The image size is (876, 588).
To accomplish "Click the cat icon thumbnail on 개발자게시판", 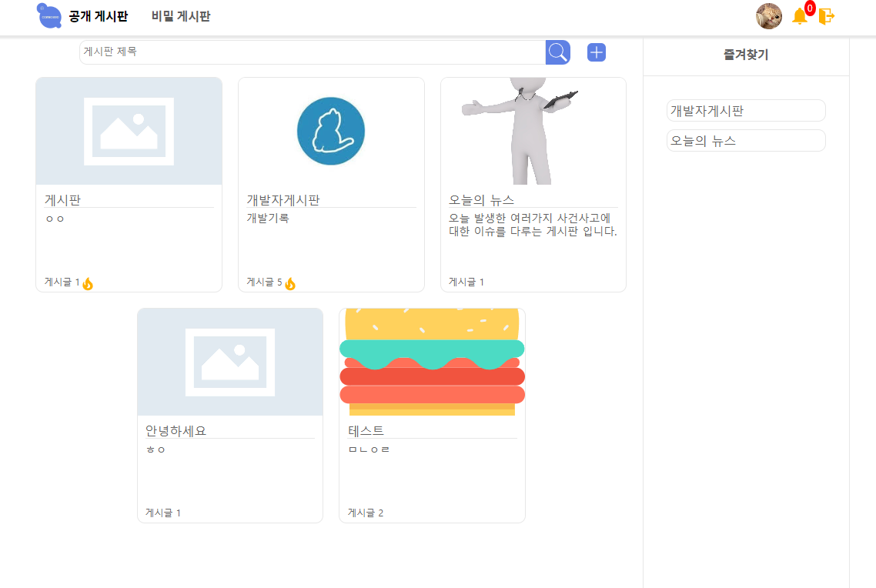I will (331, 130).
